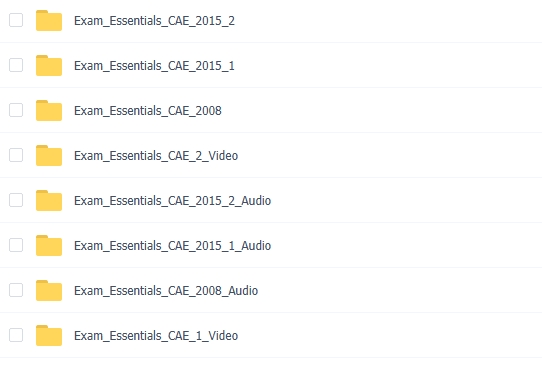Click the Exam_Essentials_CAE_2008_Audio folder icon
Image resolution: width=542 pixels, height=366 pixels.
(49, 290)
